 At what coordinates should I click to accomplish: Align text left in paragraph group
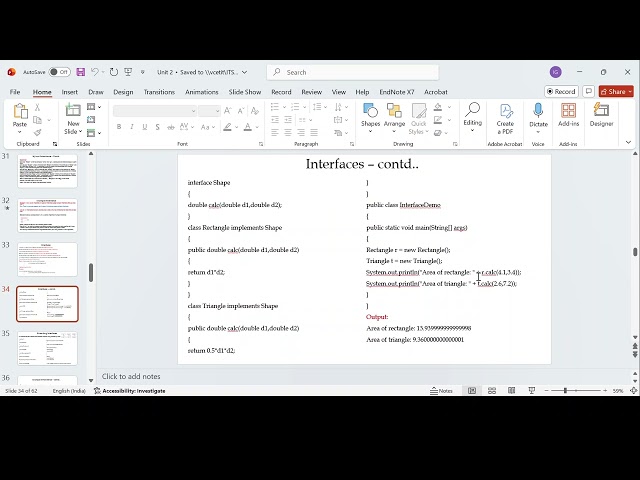(275, 133)
